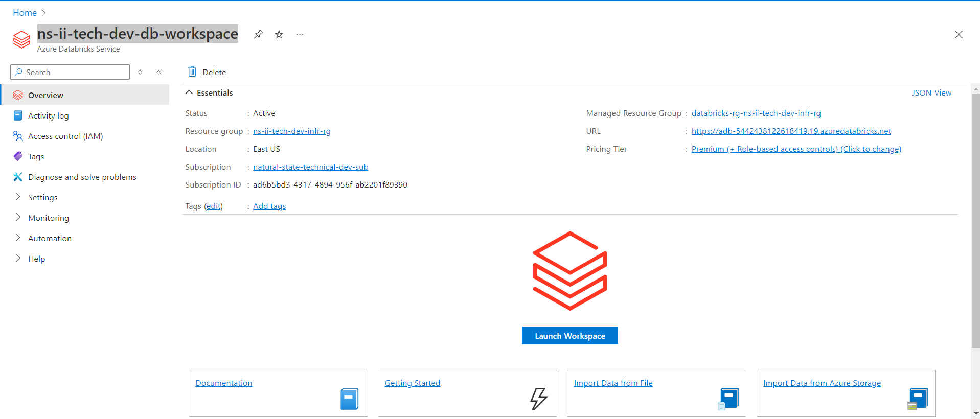Click the Activity log icon
980x419 pixels.
pos(18,115)
